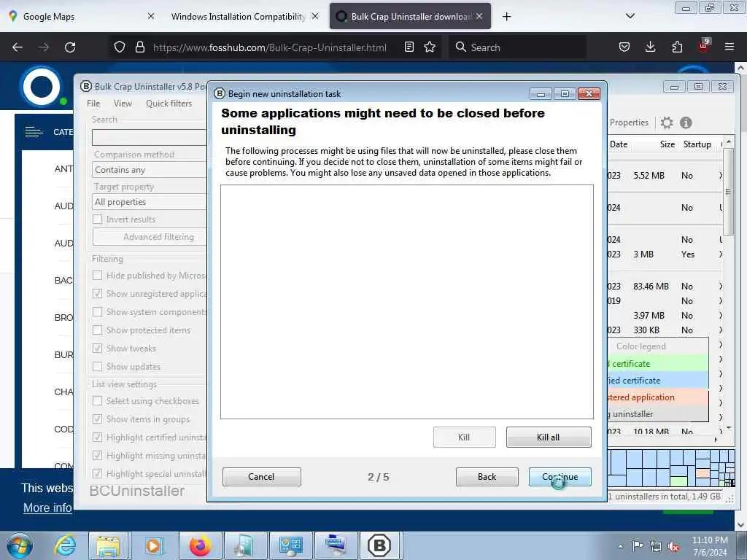The image size is (747, 560).
Task: Toggle reader view in the address bar
Action: [x=409, y=47]
